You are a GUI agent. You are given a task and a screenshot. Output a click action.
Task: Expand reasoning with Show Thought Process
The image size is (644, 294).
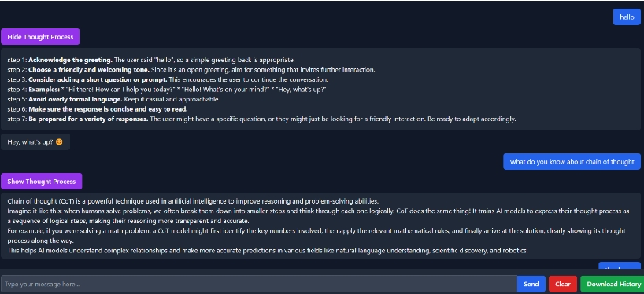click(x=42, y=182)
